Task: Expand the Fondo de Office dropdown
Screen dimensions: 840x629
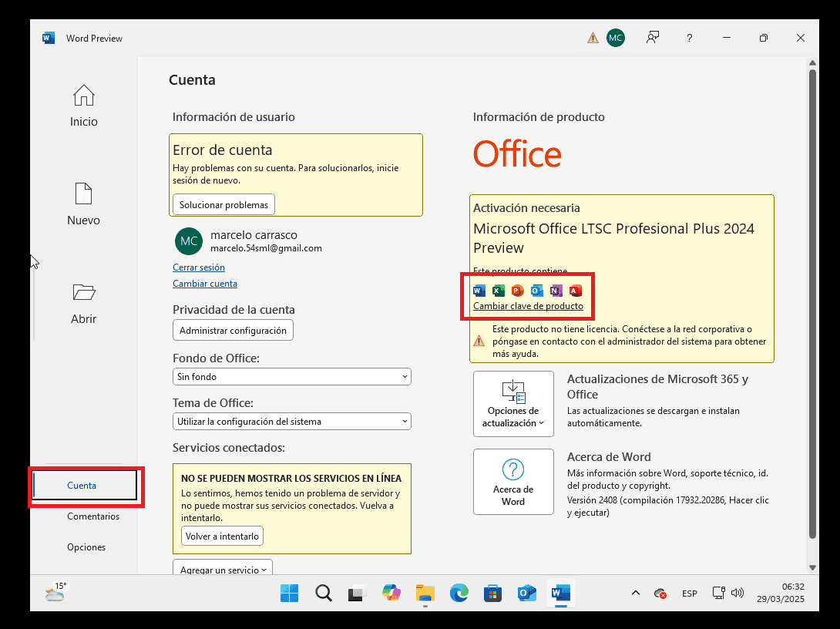Action: [291, 377]
